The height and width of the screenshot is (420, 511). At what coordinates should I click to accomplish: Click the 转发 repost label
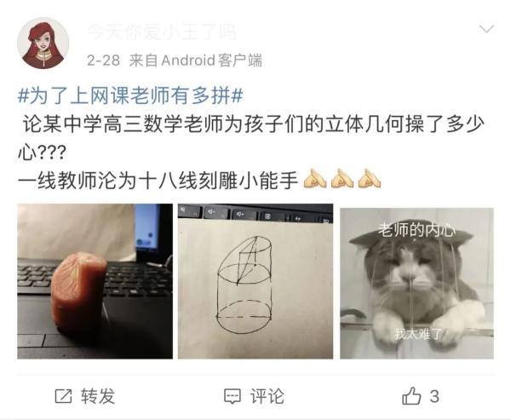coord(98,396)
